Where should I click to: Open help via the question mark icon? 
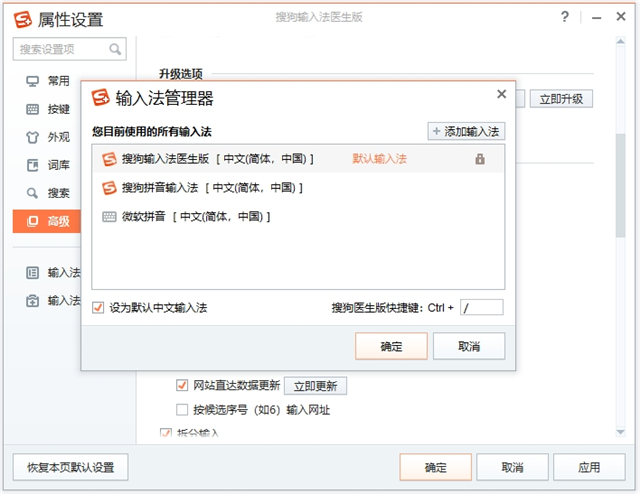pos(565,17)
